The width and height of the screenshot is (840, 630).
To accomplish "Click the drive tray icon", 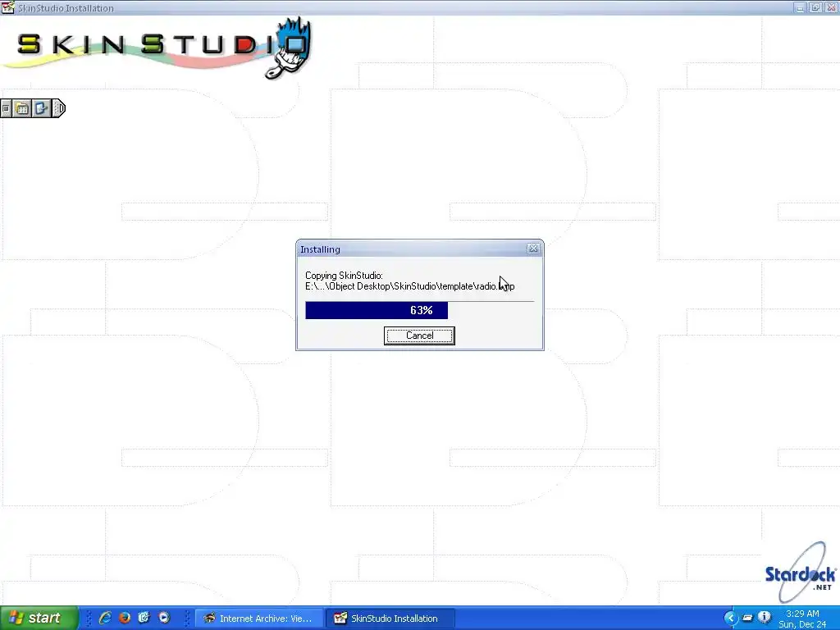I will [x=748, y=619].
